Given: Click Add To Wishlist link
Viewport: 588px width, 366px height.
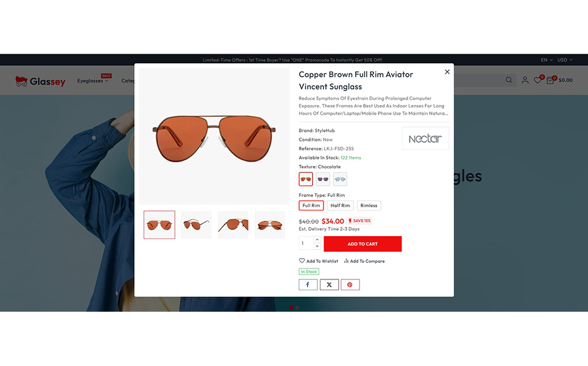Looking at the screenshot, I should [319, 261].
